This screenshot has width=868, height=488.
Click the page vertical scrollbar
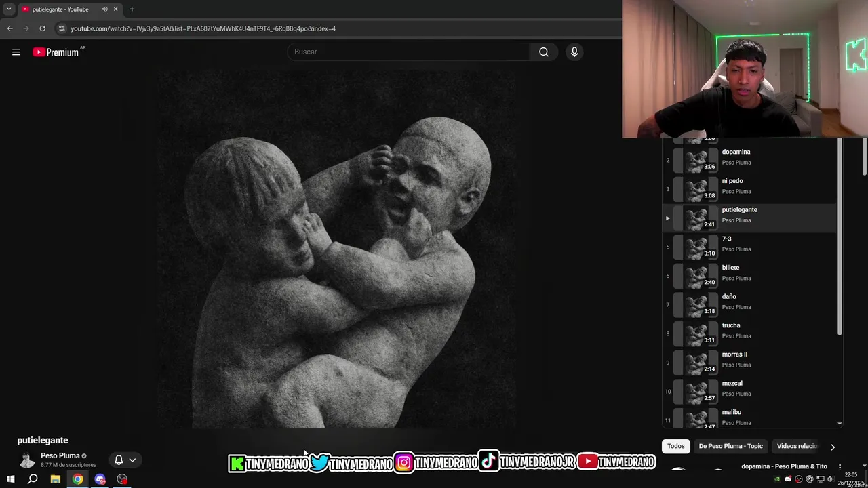(865, 157)
